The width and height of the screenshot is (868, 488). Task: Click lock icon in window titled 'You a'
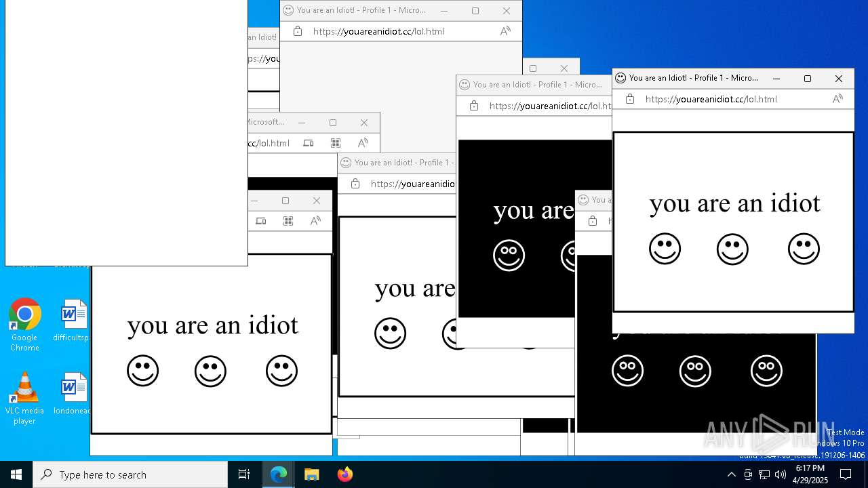(592, 221)
